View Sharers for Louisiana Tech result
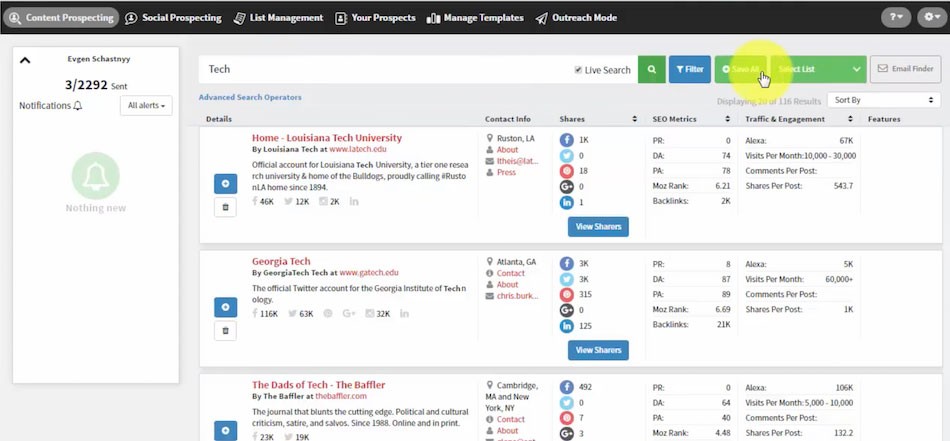Image resolution: width=950 pixels, height=441 pixels. pos(598,227)
